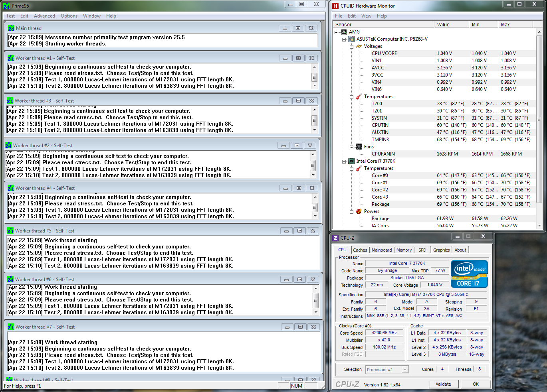Collapse the Intel Core i7 Temperatures node
547x392 pixels.
point(351,169)
